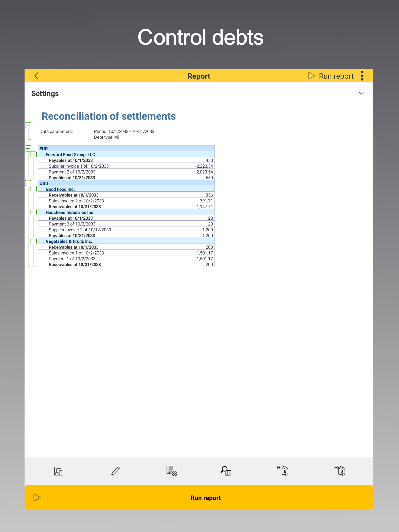Collapse the Good Food Inc. group
The height and width of the screenshot is (532, 399).
34,189
